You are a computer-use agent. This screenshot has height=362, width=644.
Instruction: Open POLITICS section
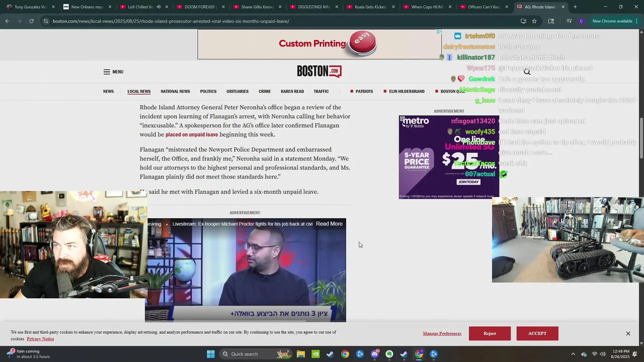coord(208,92)
